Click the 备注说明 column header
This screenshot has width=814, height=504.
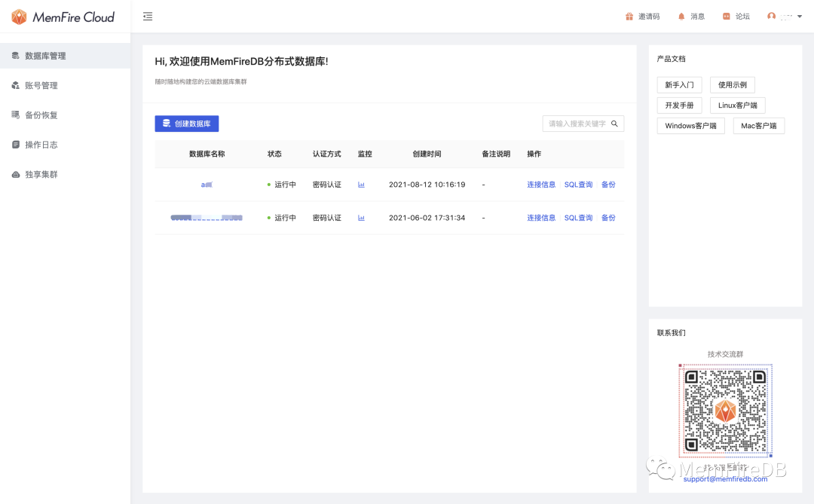496,154
